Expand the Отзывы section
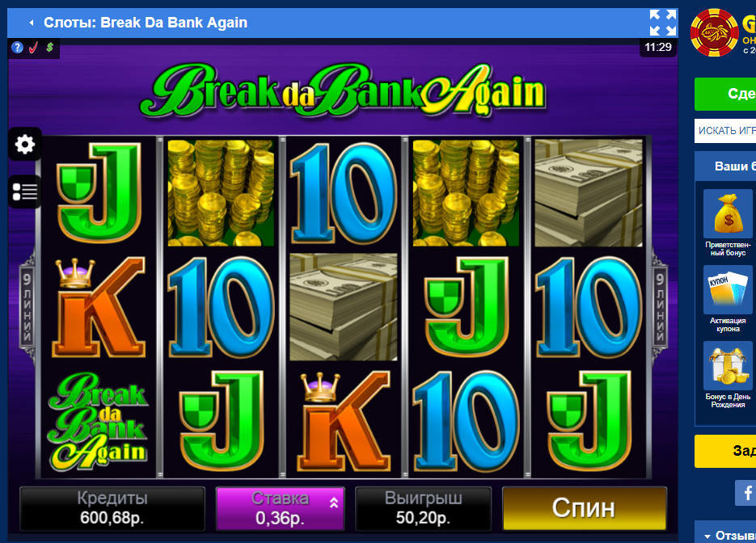Image resolution: width=756 pixels, height=543 pixels. tap(728, 535)
